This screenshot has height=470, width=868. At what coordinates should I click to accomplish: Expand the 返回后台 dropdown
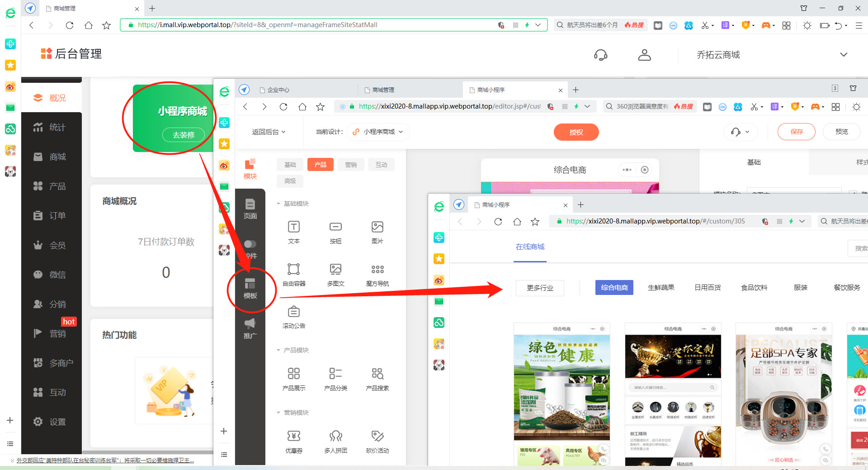tap(269, 132)
